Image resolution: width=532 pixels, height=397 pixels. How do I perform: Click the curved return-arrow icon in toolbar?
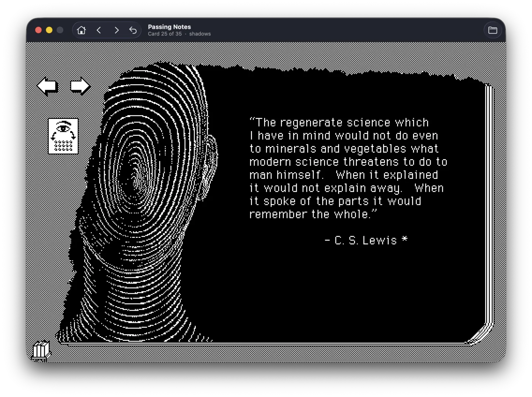pos(133,30)
